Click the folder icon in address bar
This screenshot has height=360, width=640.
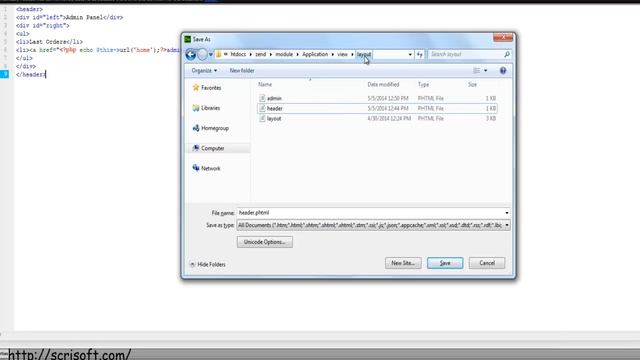[x=219, y=54]
